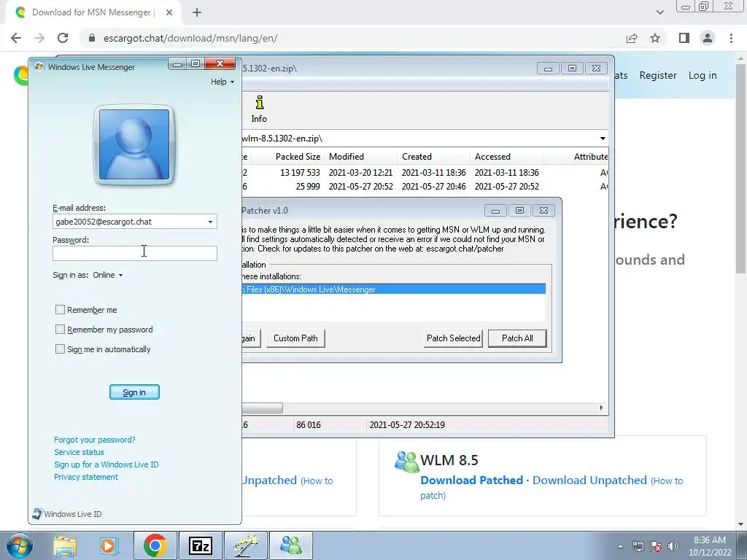Image resolution: width=747 pixels, height=560 pixels.
Task: Click the network icon in system tray
Action: click(638, 546)
